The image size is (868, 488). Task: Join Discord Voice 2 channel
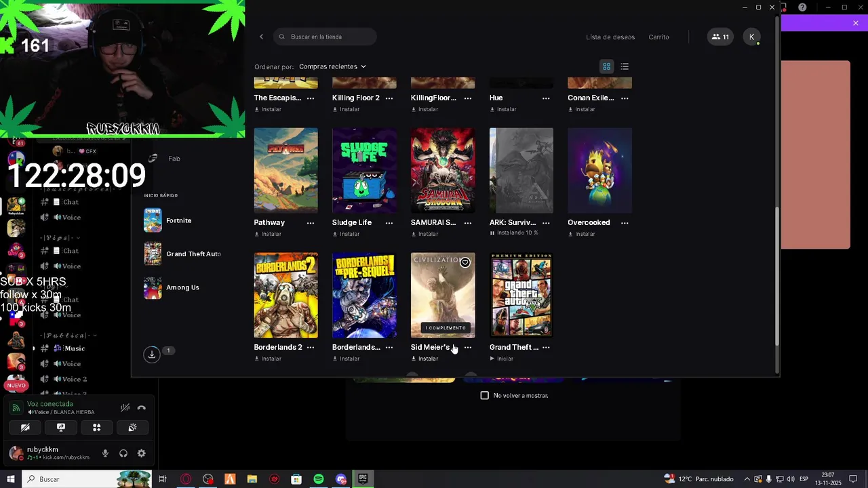click(64, 379)
